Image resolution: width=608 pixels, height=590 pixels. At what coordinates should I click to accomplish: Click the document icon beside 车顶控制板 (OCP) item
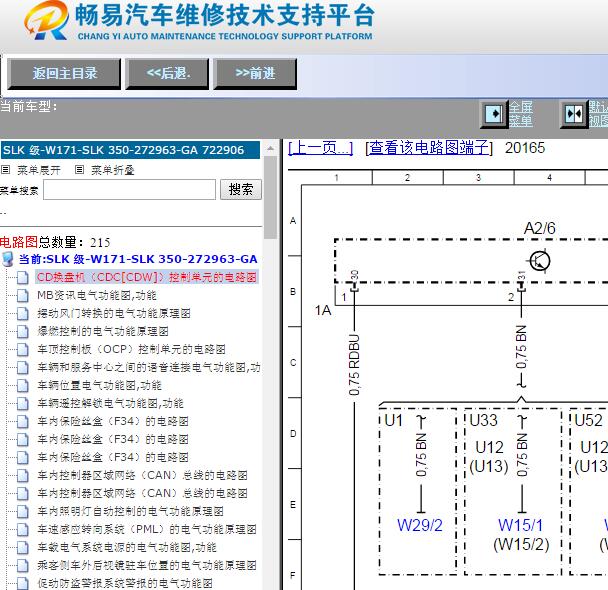pos(22,350)
